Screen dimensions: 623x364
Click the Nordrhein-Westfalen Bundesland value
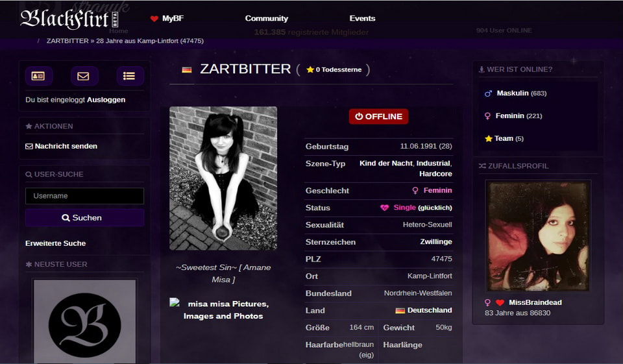pos(417,293)
